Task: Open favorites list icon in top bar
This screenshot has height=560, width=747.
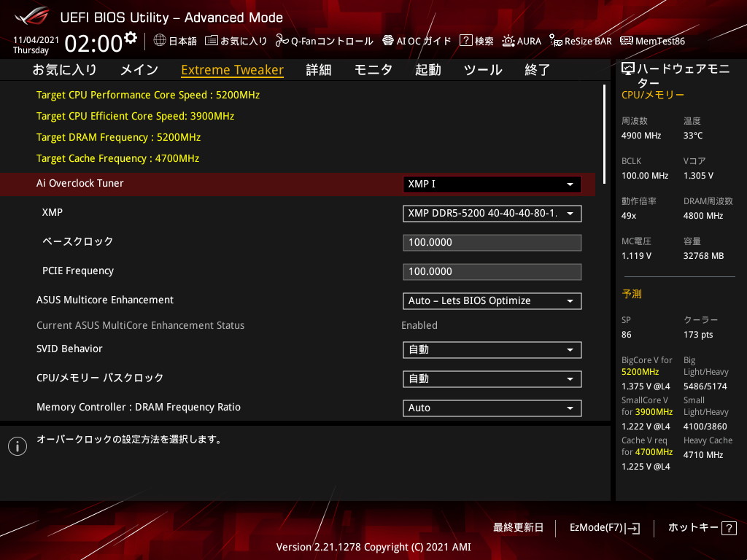Action: click(211, 41)
